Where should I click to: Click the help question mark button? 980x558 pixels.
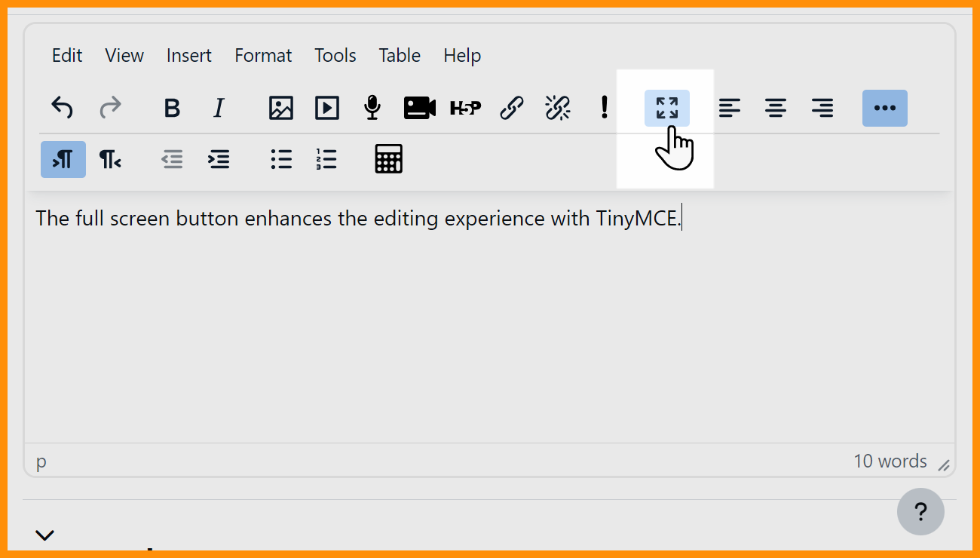tap(920, 511)
